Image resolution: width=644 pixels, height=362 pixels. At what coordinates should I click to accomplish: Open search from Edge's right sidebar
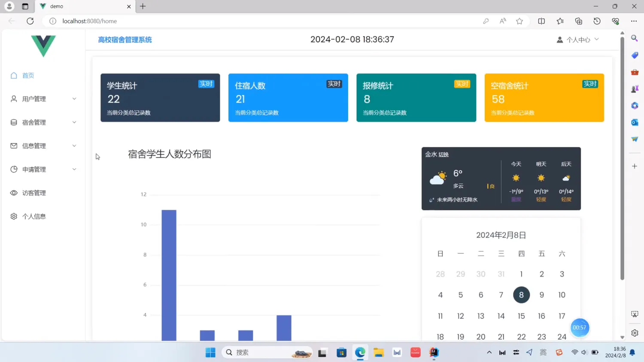point(634,38)
